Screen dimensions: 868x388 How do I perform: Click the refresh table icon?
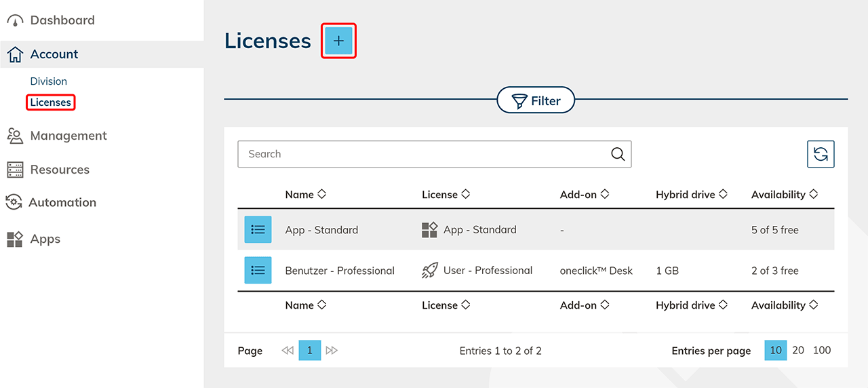click(x=821, y=154)
